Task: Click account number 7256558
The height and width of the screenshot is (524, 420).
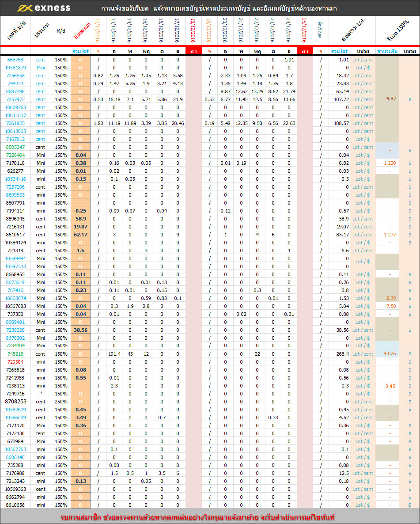Action: point(15,76)
